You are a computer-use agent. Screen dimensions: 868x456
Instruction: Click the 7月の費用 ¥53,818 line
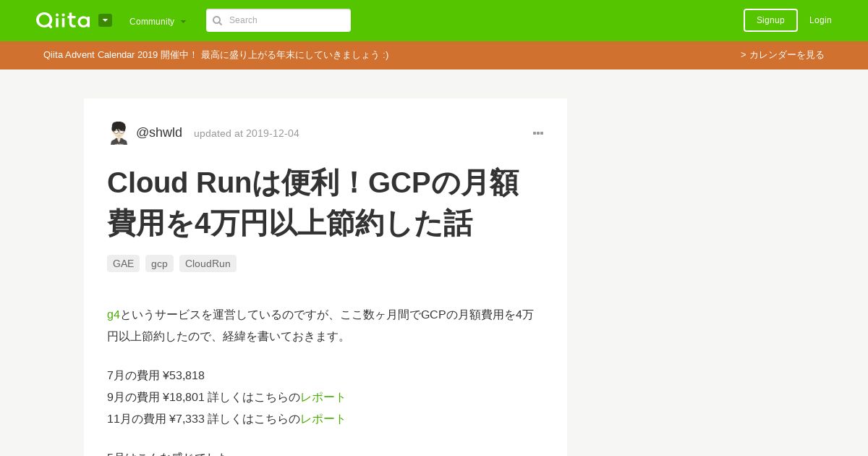(x=156, y=376)
